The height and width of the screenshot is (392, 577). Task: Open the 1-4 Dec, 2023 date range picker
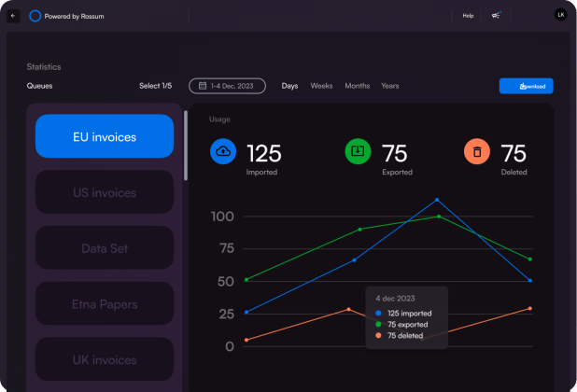pos(229,86)
